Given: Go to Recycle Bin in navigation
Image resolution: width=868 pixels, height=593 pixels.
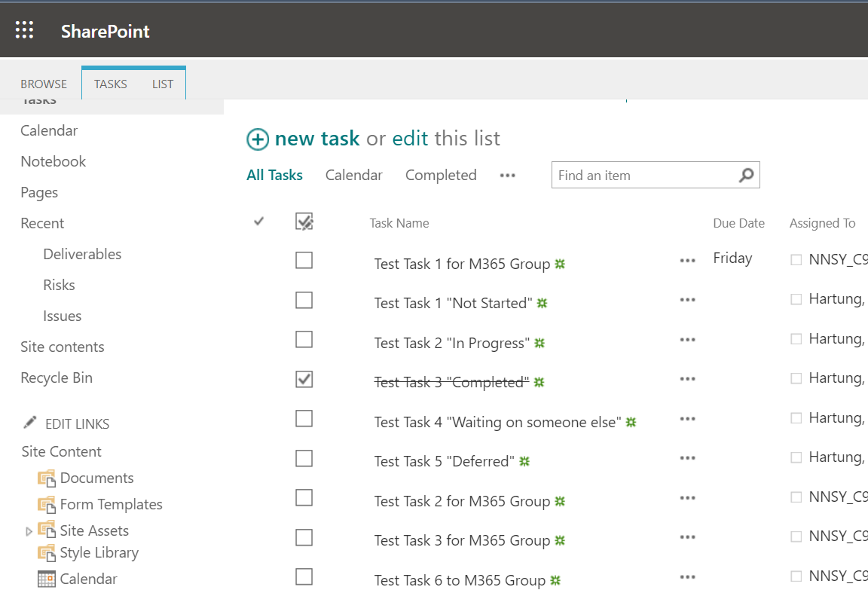Looking at the screenshot, I should coord(57,378).
